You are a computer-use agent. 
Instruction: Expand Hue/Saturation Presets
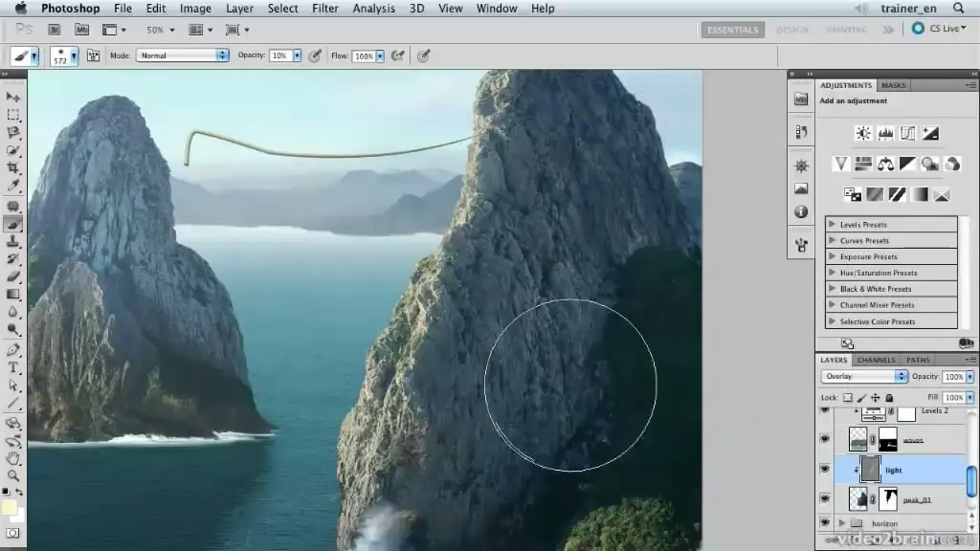(x=832, y=273)
